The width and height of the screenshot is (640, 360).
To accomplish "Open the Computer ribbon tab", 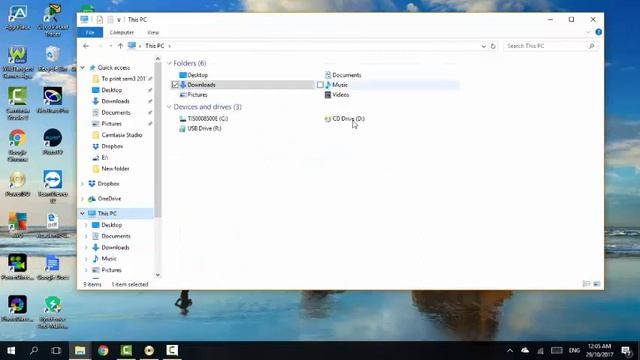I will (122, 33).
